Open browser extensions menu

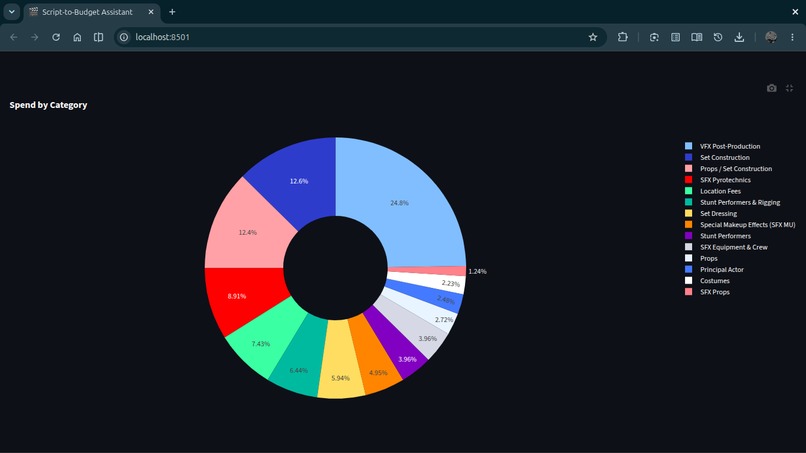pyautogui.click(x=622, y=37)
